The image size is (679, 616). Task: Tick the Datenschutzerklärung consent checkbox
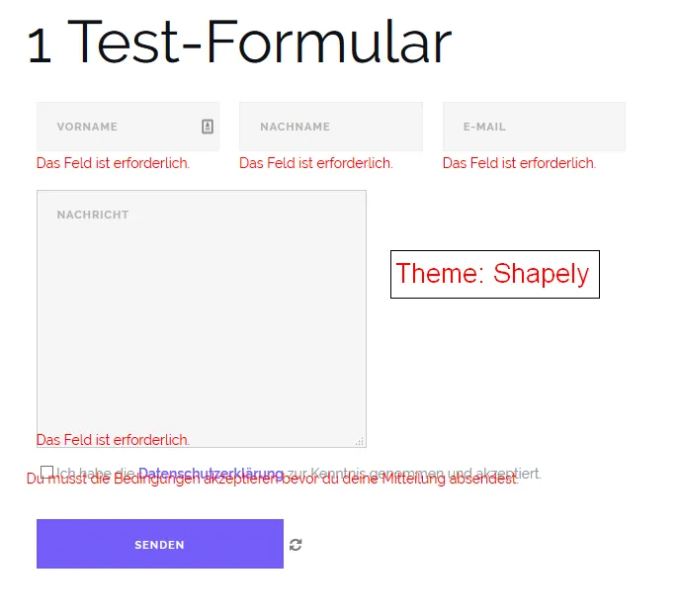[x=46, y=472]
